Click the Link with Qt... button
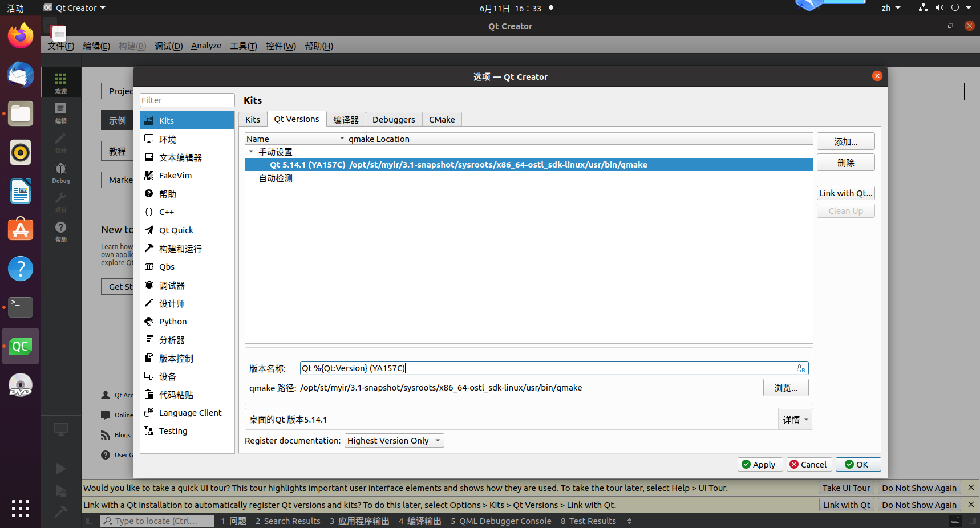This screenshot has height=528, width=980. click(846, 193)
